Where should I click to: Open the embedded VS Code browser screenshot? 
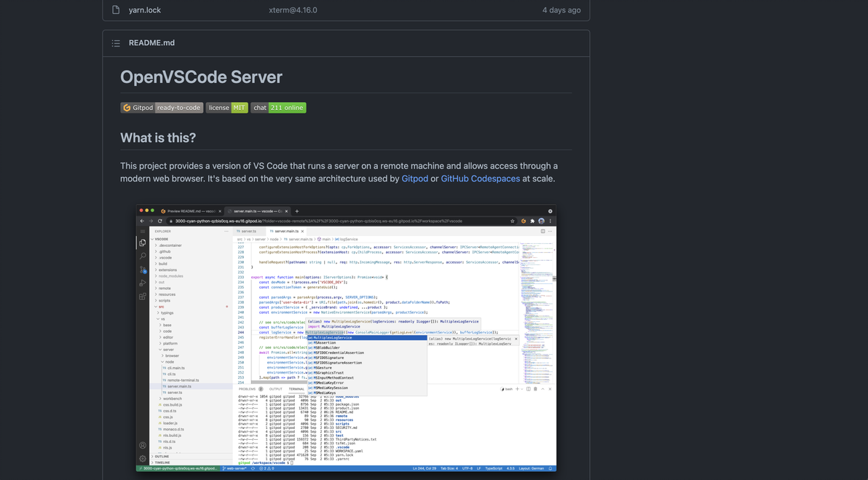[346, 338]
